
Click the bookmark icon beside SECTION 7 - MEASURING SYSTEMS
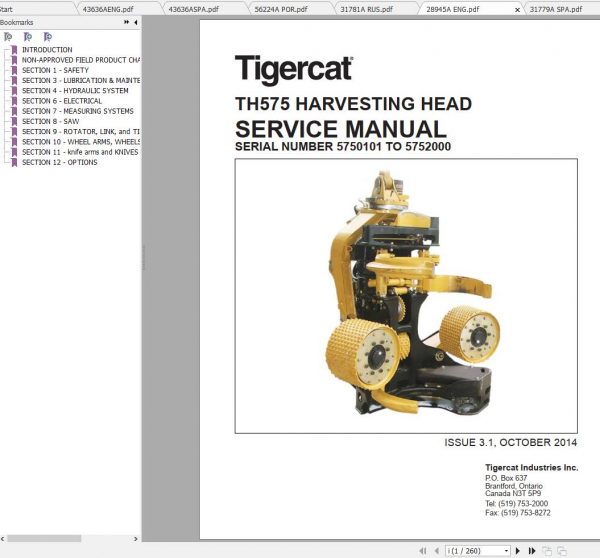click(14, 111)
